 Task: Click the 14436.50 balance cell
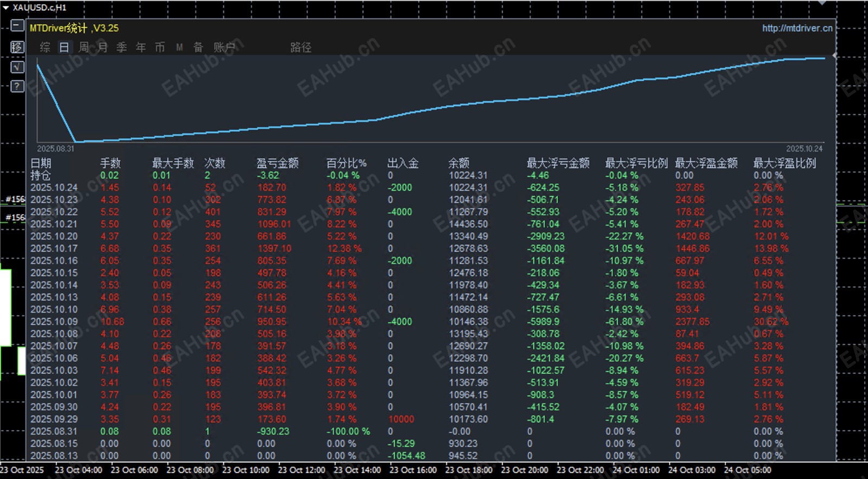pyautogui.click(x=468, y=224)
